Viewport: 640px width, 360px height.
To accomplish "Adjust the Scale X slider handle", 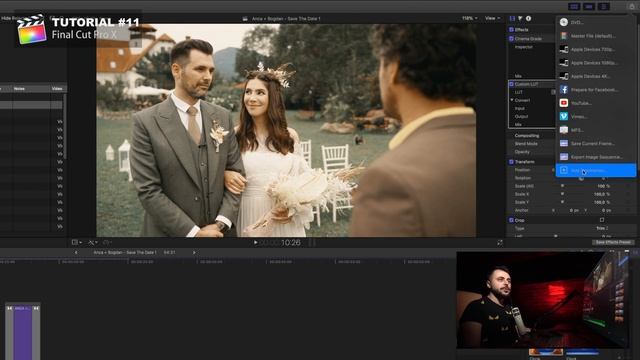I will click(x=562, y=194).
